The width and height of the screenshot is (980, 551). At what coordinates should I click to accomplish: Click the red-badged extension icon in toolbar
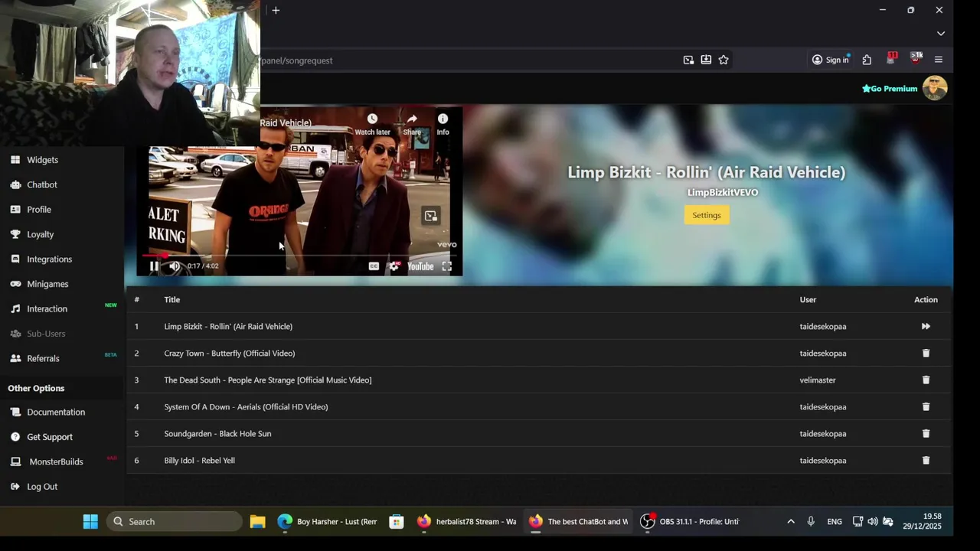point(891,59)
